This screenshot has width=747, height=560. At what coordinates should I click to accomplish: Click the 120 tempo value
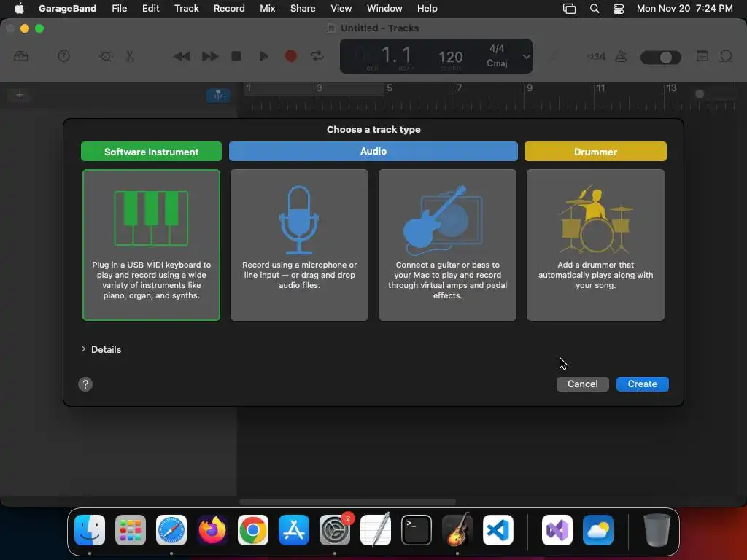tap(450, 57)
